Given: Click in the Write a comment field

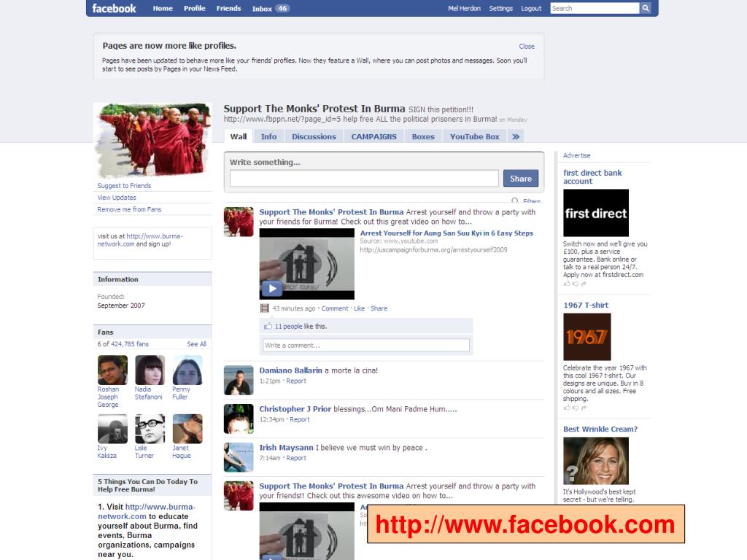Looking at the screenshot, I should click(366, 345).
